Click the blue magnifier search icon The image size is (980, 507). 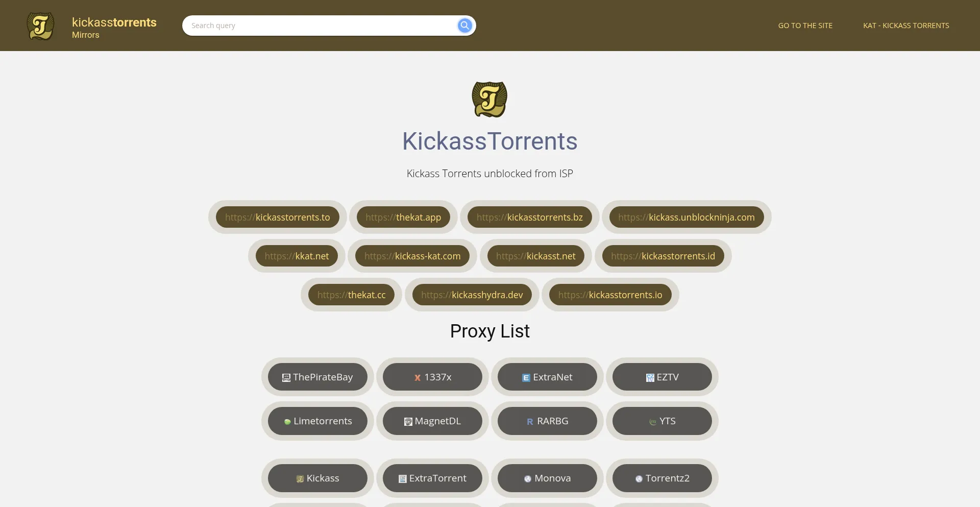tap(464, 26)
